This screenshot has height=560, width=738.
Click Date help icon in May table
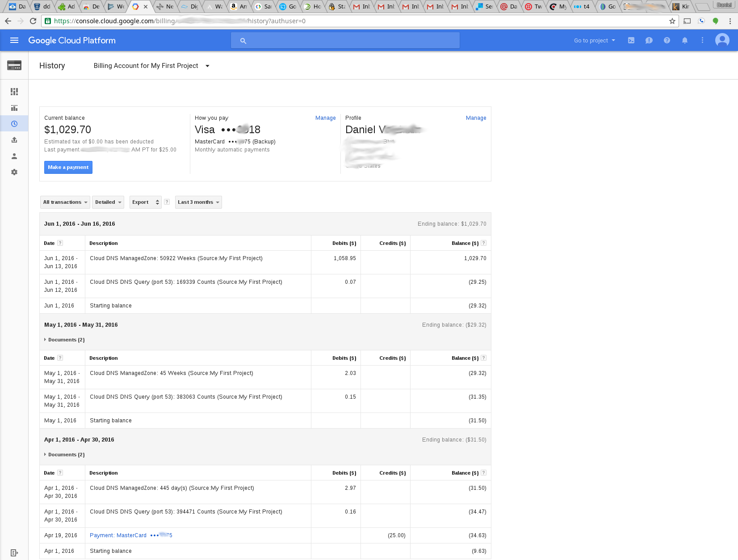tap(60, 358)
